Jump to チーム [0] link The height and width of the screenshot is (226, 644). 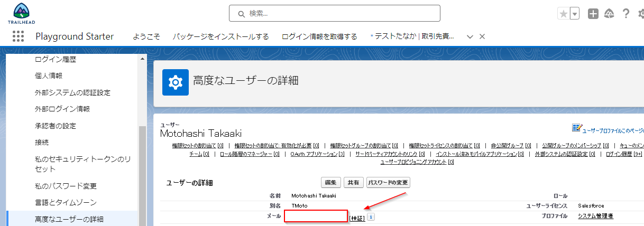point(199,154)
